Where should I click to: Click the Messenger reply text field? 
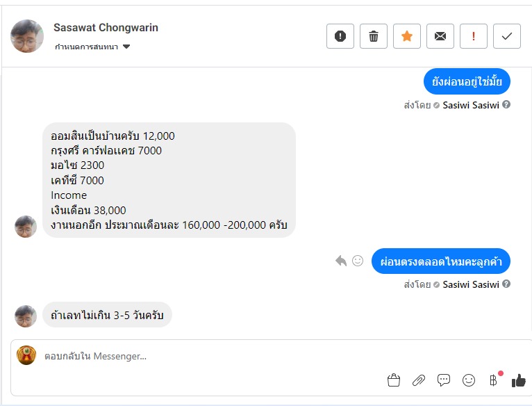tap(208, 356)
